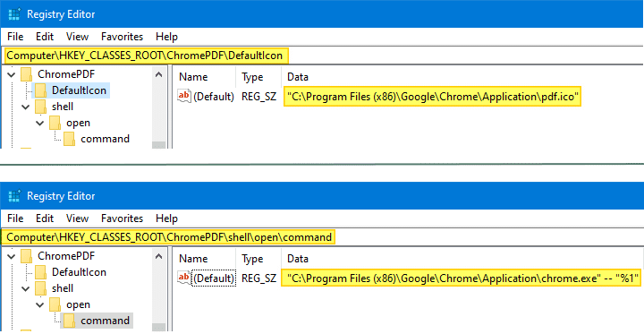644x334 pixels.
Task: Click the pdf.ico data value
Action: 433,97
